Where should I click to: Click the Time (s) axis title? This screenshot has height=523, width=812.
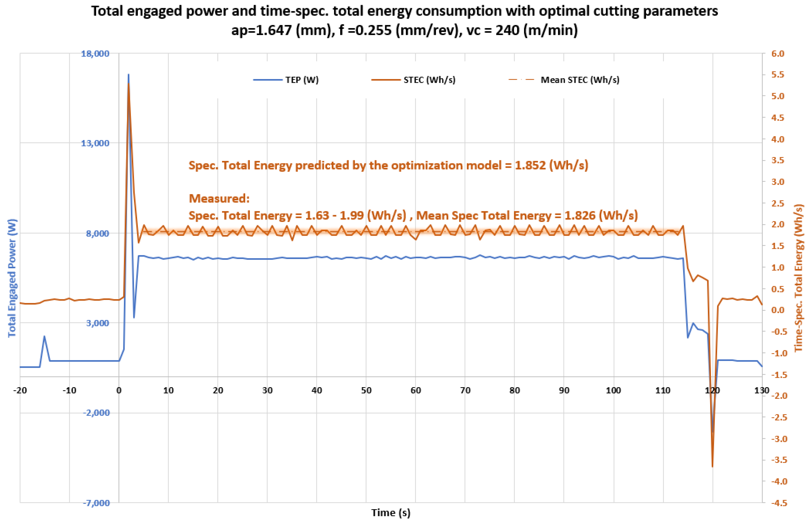391,513
